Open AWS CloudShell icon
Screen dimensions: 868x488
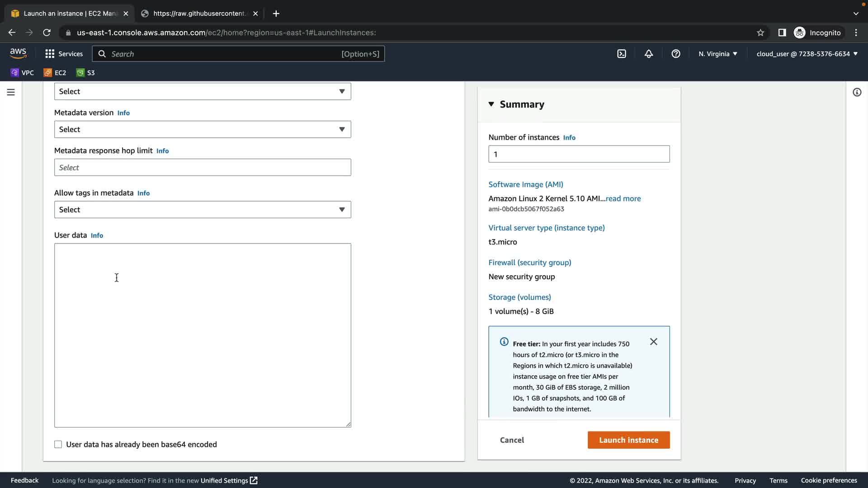[622, 54]
